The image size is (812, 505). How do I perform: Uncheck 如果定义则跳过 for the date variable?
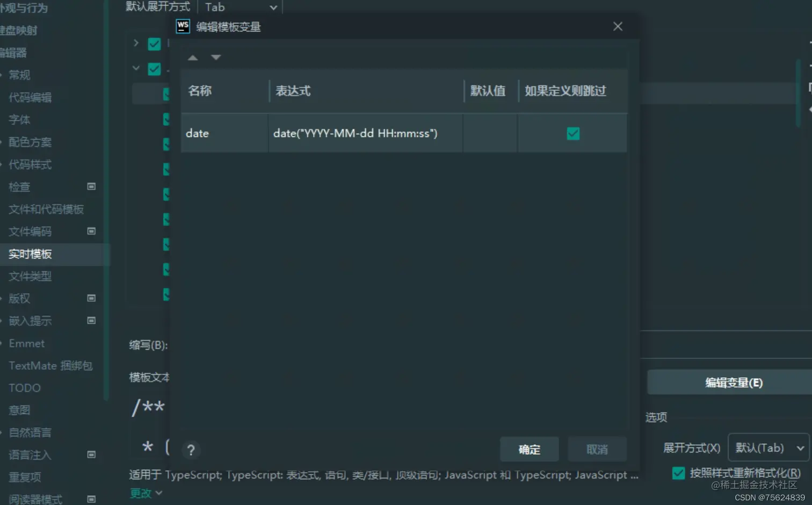[572, 133]
